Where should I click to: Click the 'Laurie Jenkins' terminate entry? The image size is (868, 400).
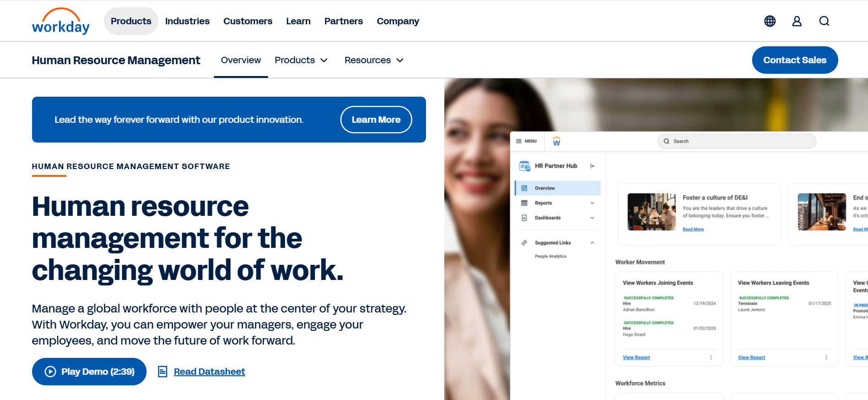[751, 310]
